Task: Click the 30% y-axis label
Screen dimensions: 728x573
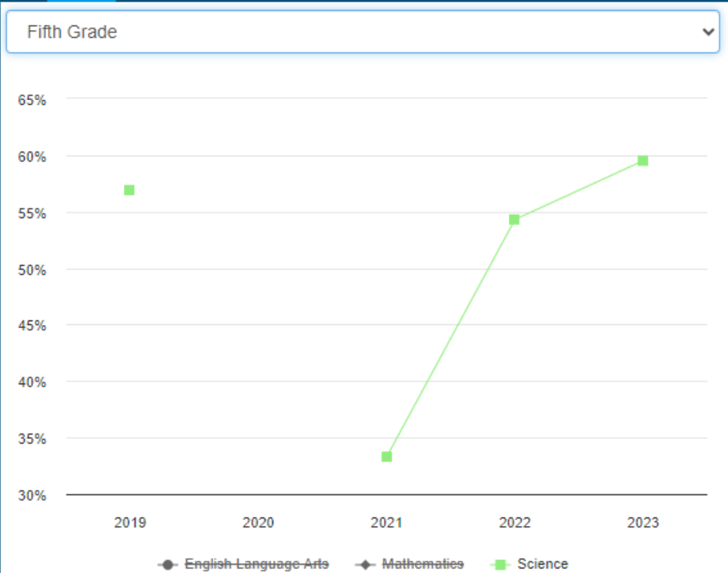Action: [x=32, y=495]
